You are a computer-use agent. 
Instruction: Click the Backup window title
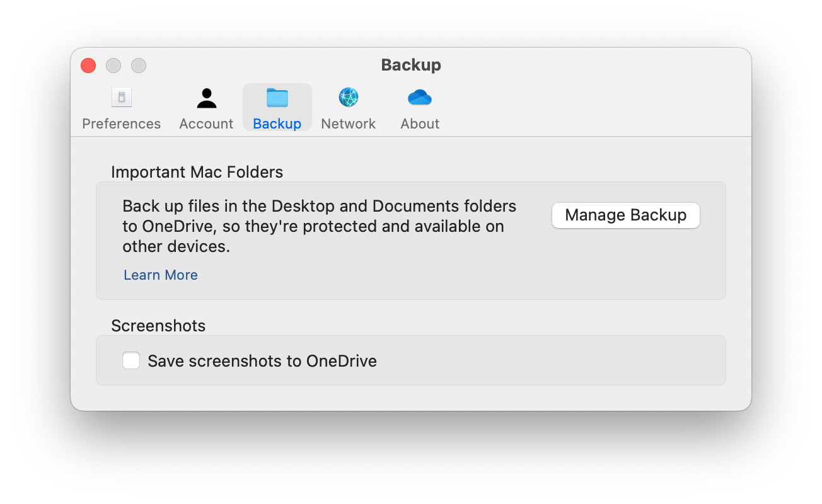click(x=410, y=65)
